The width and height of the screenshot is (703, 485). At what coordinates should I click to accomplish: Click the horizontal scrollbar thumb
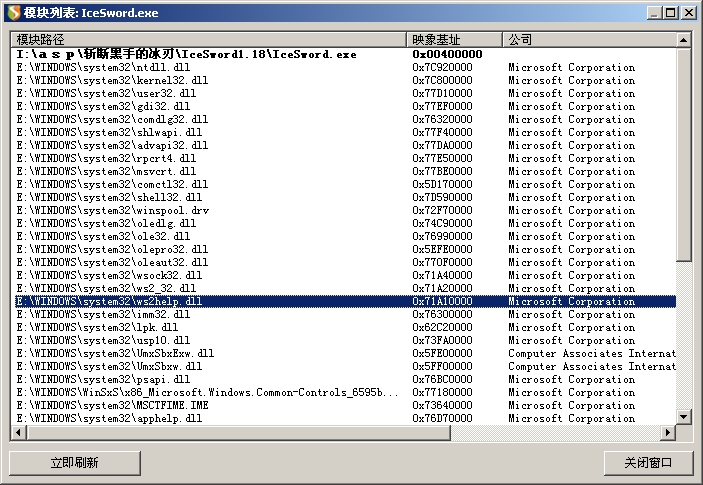[238, 433]
